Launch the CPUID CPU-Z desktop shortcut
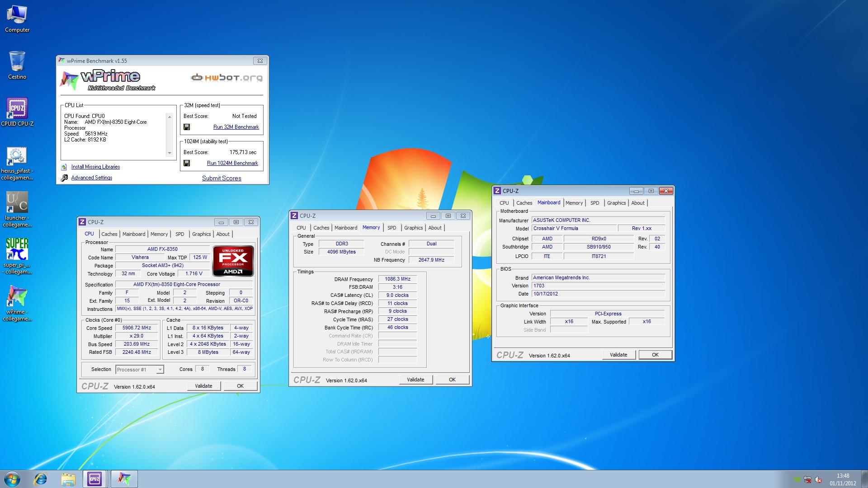 tap(17, 113)
